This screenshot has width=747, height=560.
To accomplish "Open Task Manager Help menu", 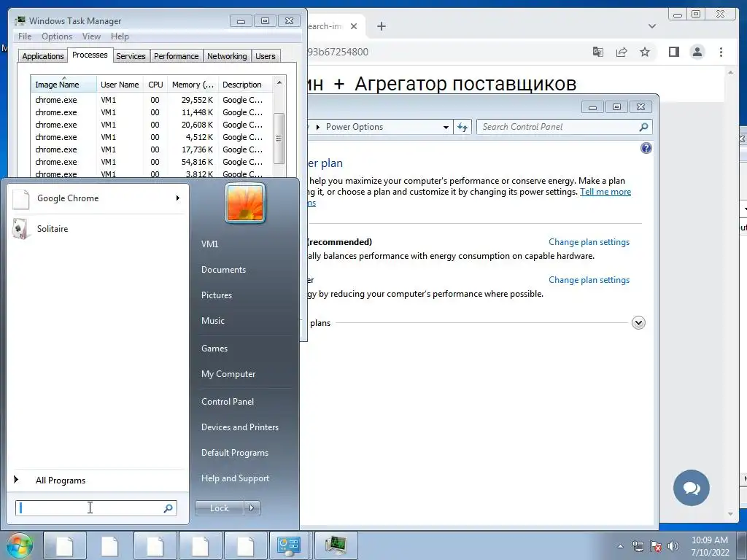I will [120, 36].
